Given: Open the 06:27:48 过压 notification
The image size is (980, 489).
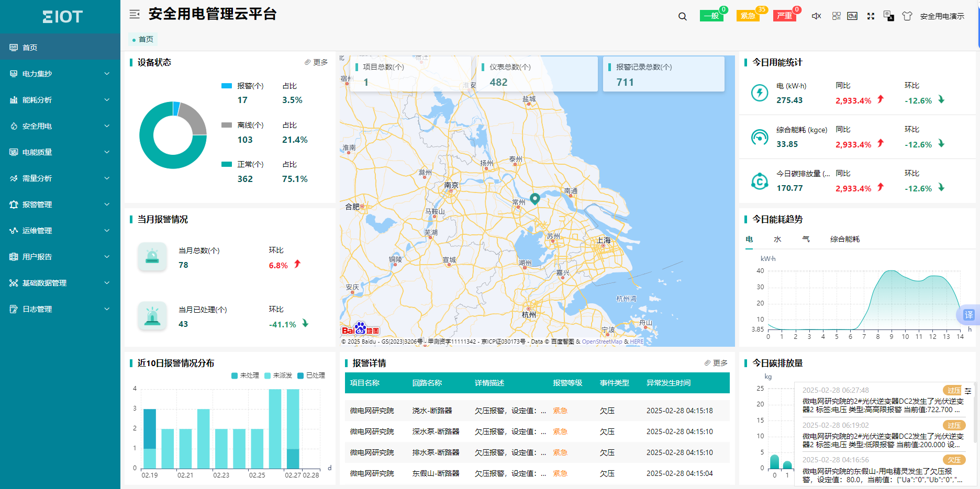Looking at the screenshot, I should tap(884, 400).
